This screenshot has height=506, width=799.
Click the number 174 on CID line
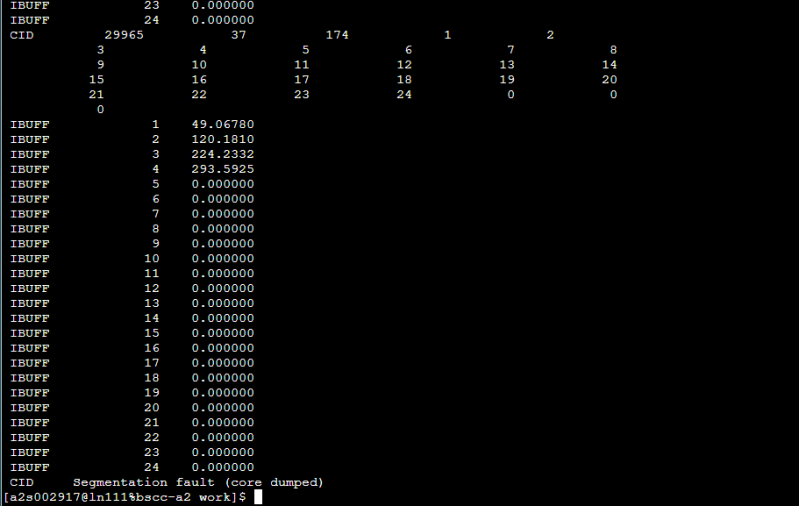pos(337,34)
